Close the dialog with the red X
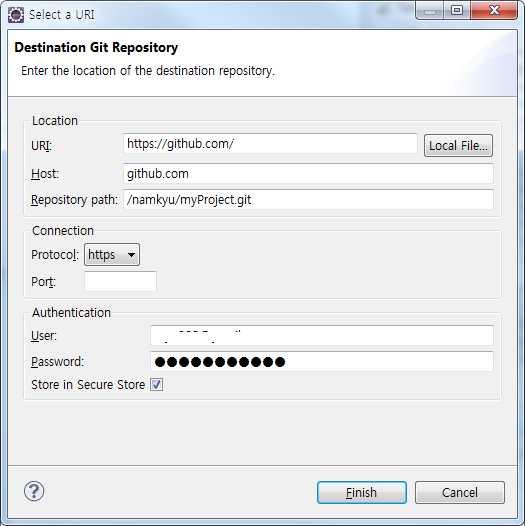 click(494, 11)
